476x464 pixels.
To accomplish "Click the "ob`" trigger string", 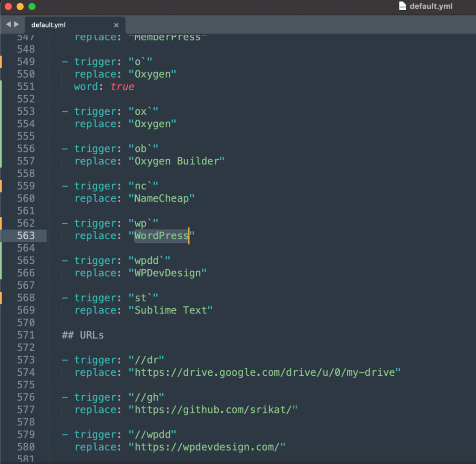I will click(x=143, y=149).
